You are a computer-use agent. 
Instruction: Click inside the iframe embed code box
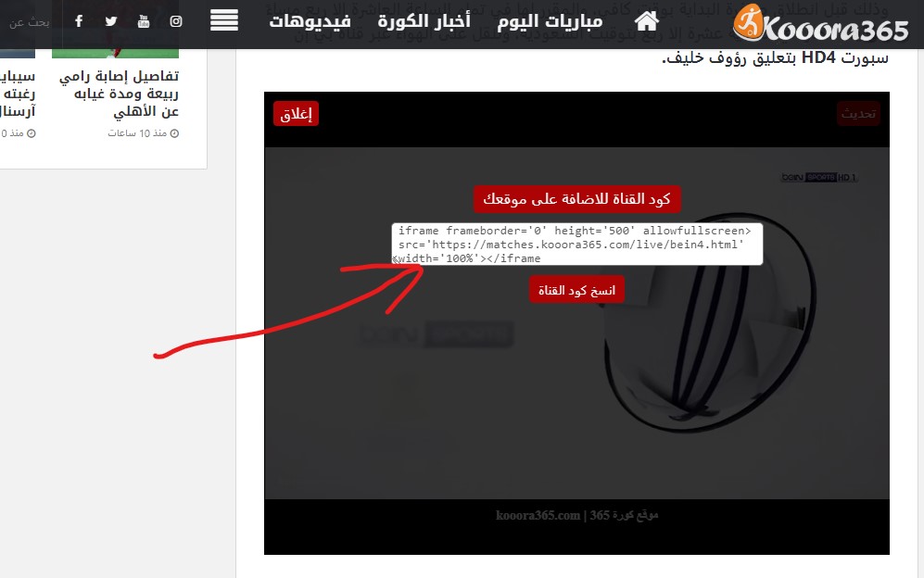576,244
